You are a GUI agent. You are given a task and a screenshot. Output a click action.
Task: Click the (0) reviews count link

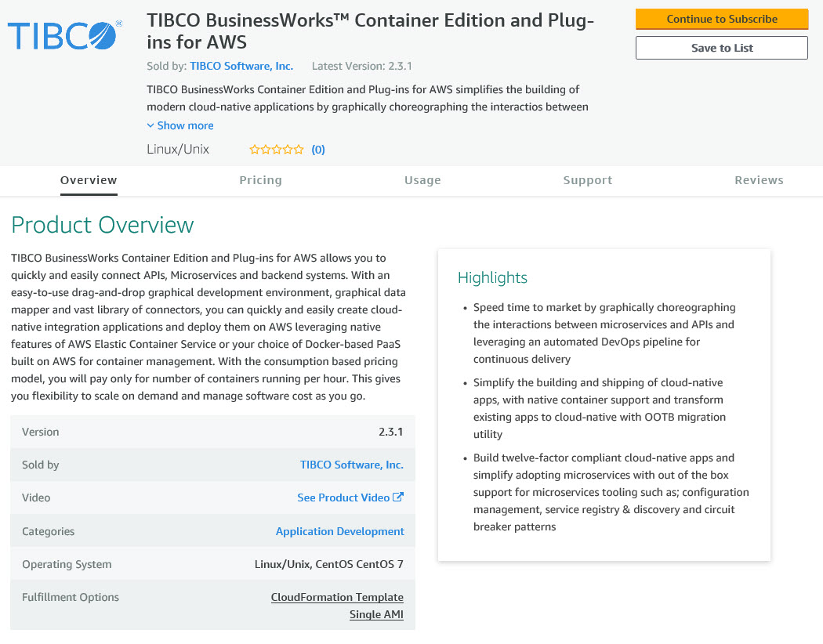coord(318,150)
